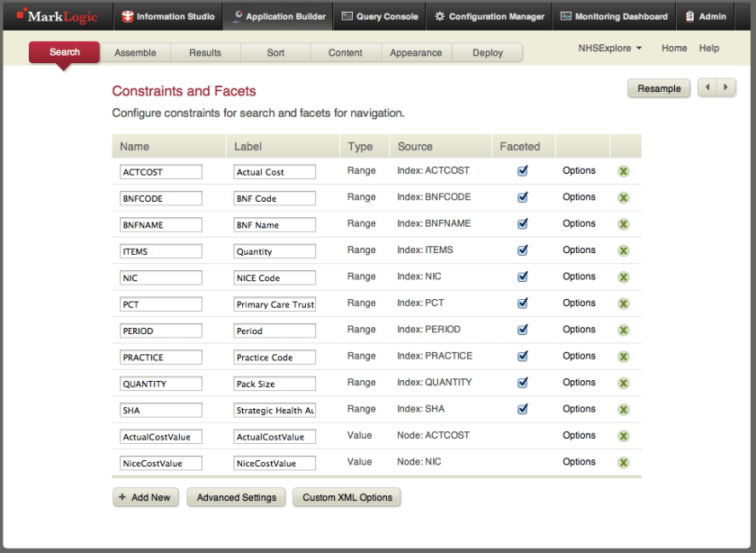Remove the NiceCostValue row using the X icon

point(624,462)
